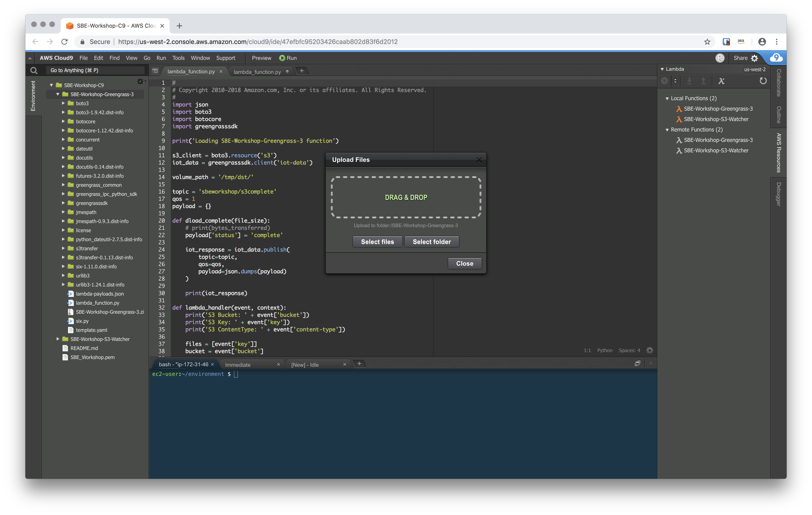Open template.yaml in the file tree

point(91,330)
